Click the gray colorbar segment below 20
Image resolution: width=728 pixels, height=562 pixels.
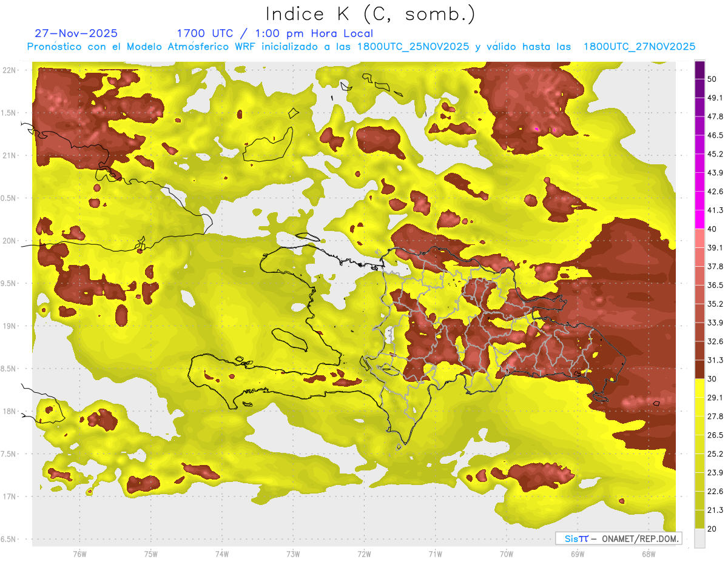pos(699,538)
